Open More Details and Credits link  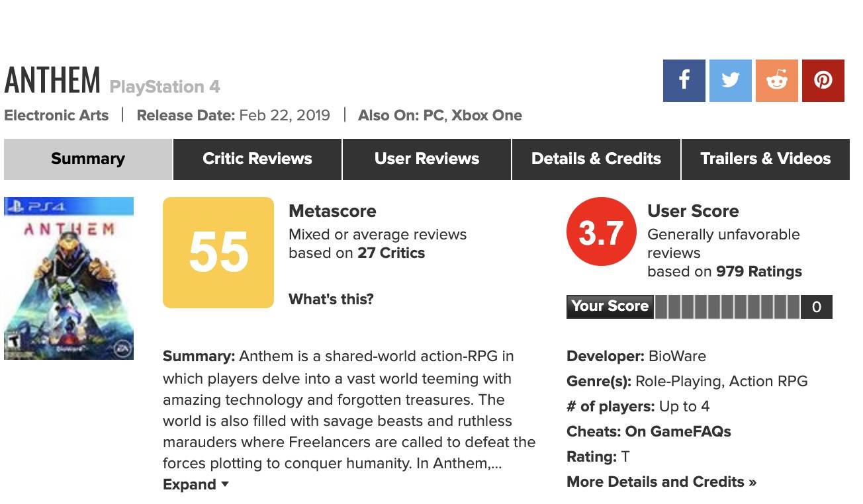(661, 482)
